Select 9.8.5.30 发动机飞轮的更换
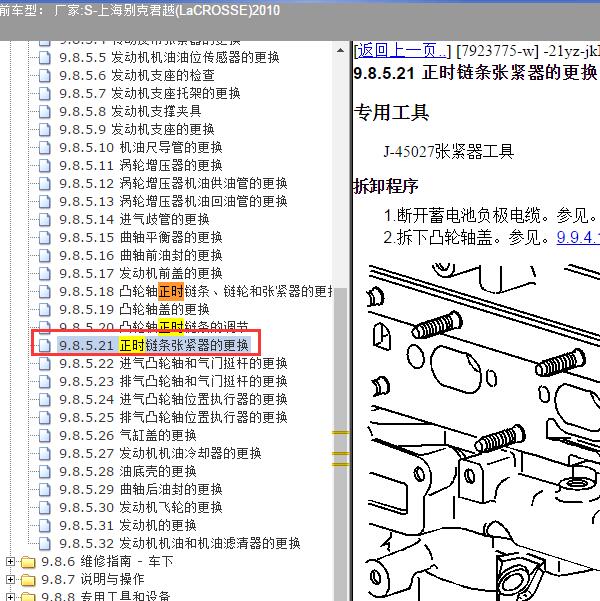This screenshot has height=601, width=600. pos(141,507)
